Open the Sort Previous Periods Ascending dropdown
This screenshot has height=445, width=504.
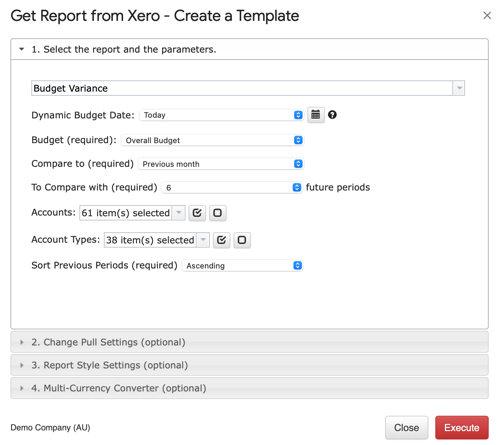pyautogui.click(x=243, y=265)
